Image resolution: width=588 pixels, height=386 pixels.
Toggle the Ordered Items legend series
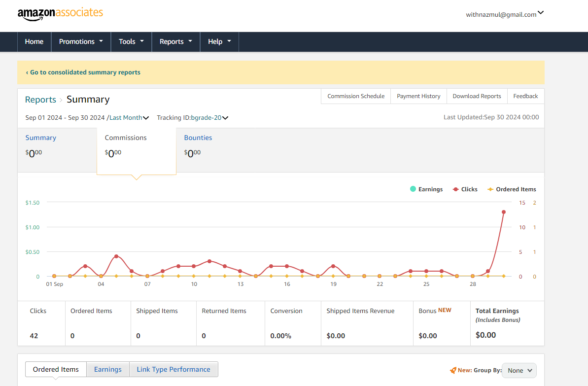[512, 189]
